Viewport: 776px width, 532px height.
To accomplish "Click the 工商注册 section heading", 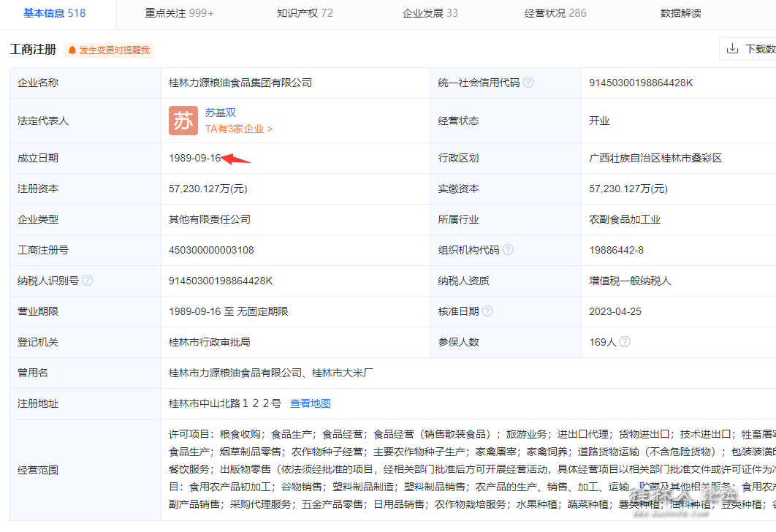I will tap(33, 50).
